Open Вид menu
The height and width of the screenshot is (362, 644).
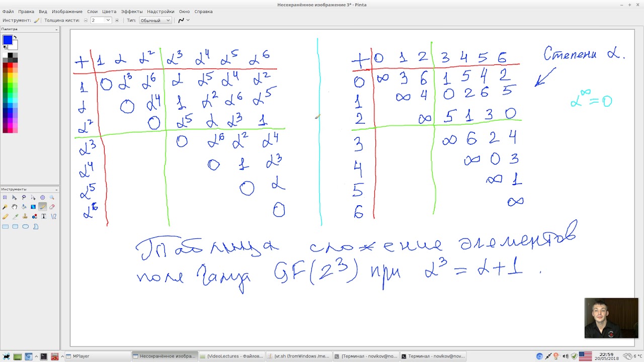(x=43, y=11)
